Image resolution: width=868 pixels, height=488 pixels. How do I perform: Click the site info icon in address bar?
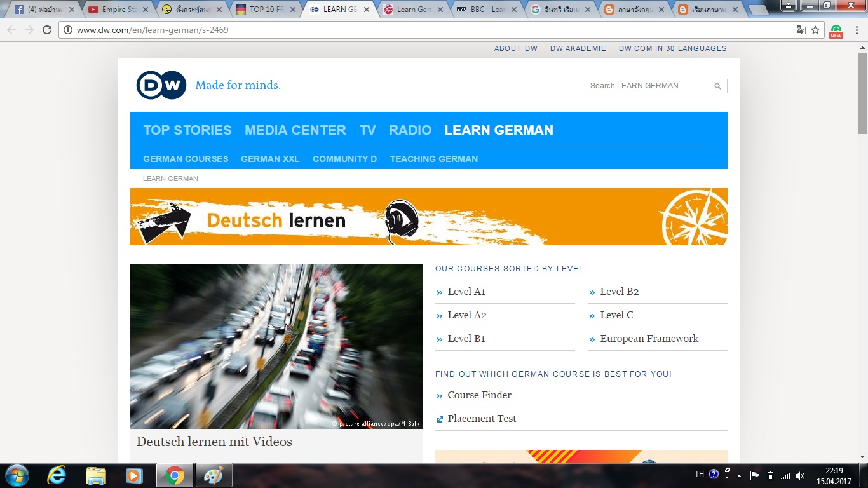[68, 30]
